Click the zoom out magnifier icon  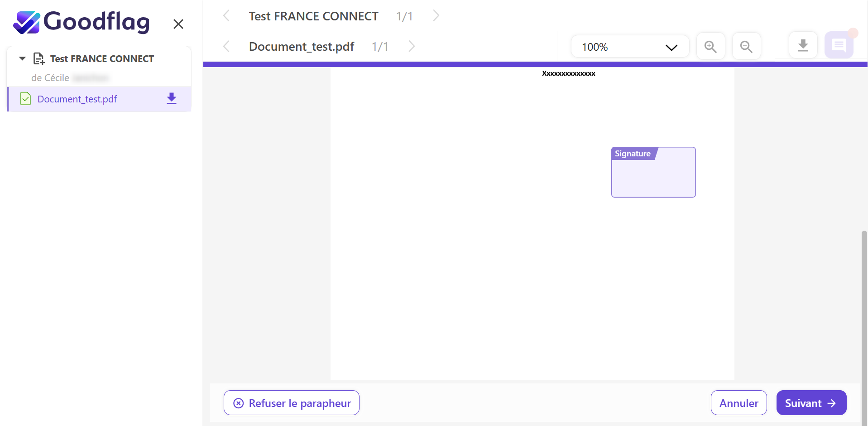[746, 46]
